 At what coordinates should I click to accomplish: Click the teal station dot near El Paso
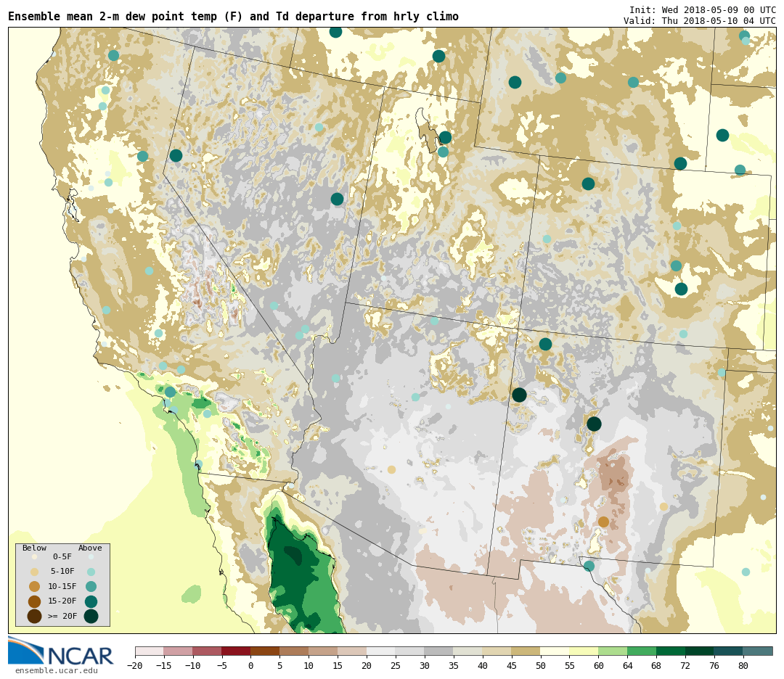coord(589,566)
